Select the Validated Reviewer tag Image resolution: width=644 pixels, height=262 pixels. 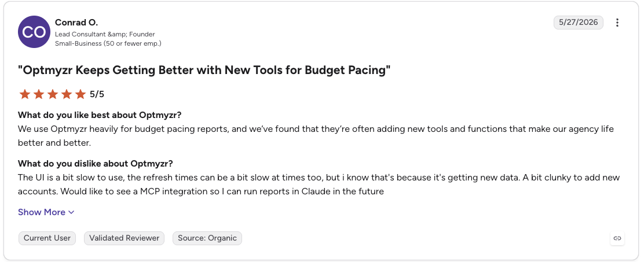pyautogui.click(x=124, y=238)
